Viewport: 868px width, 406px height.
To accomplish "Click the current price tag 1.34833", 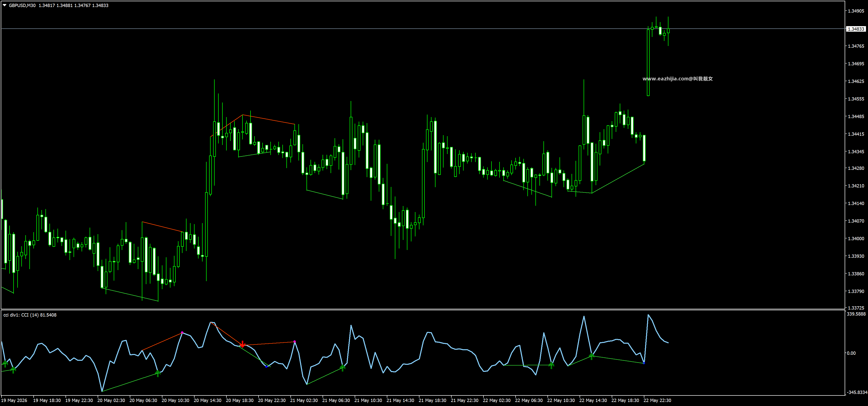I will 855,29.
